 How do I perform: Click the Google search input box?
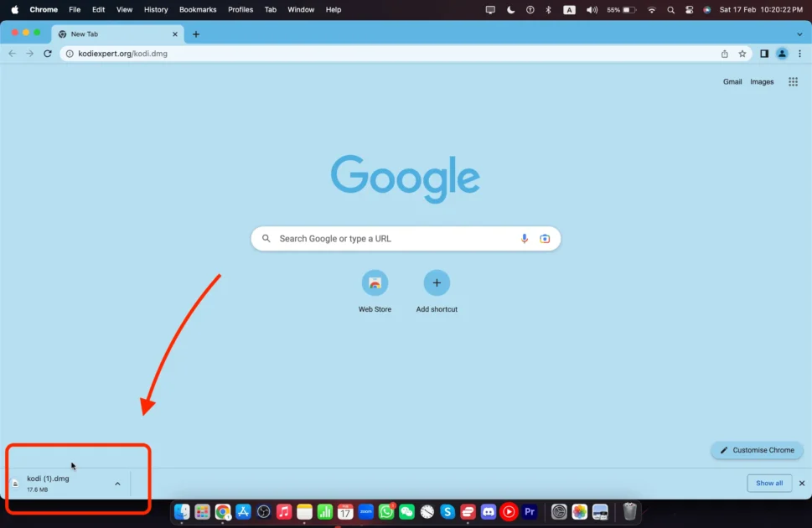pyautogui.click(x=394, y=239)
